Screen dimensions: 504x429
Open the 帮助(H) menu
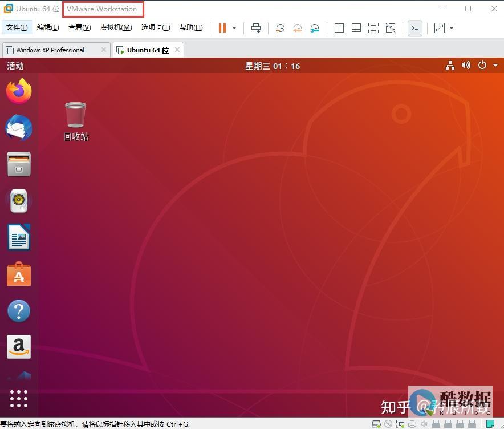pyautogui.click(x=191, y=27)
